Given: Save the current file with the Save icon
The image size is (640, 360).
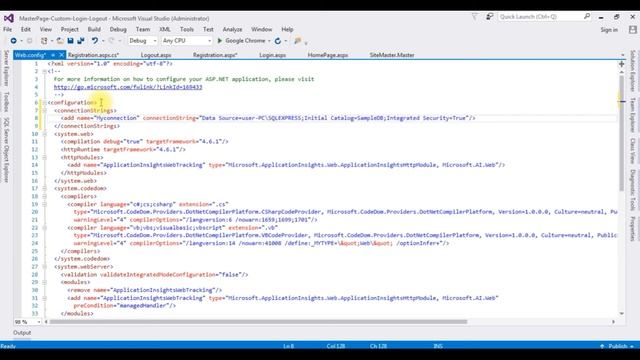Looking at the screenshot, I should [x=70, y=41].
